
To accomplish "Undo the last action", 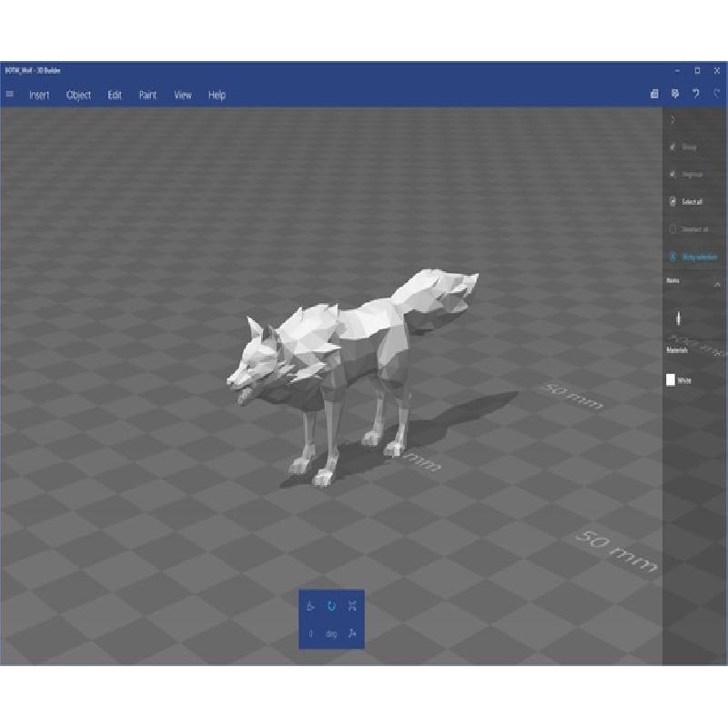I will tap(695, 94).
